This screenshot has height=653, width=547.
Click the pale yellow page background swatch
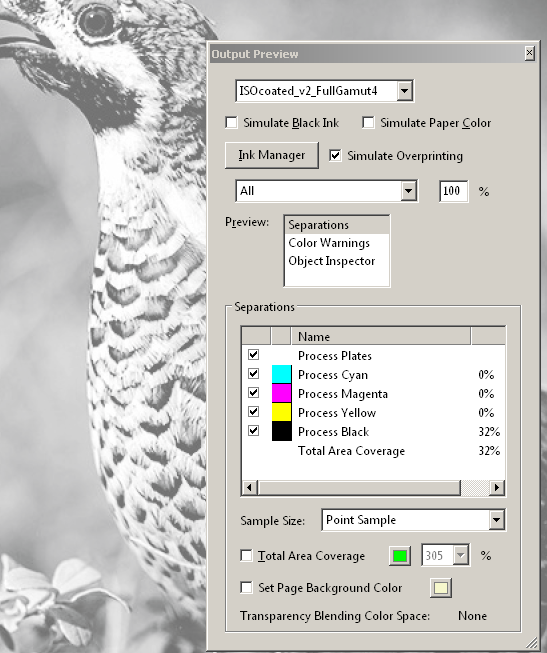[x=441, y=588]
